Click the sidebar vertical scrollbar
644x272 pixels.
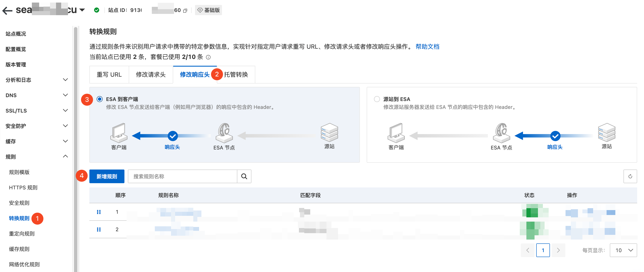point(75,150)
